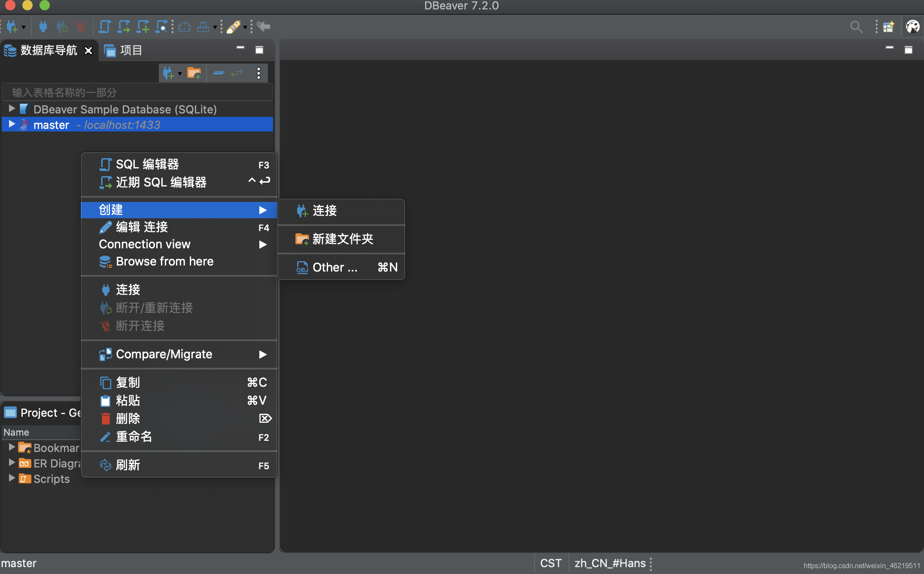Click the brush tool icon in main toolbar
The width and height of the screenshot is (924, 574).
tap(233, 27)
